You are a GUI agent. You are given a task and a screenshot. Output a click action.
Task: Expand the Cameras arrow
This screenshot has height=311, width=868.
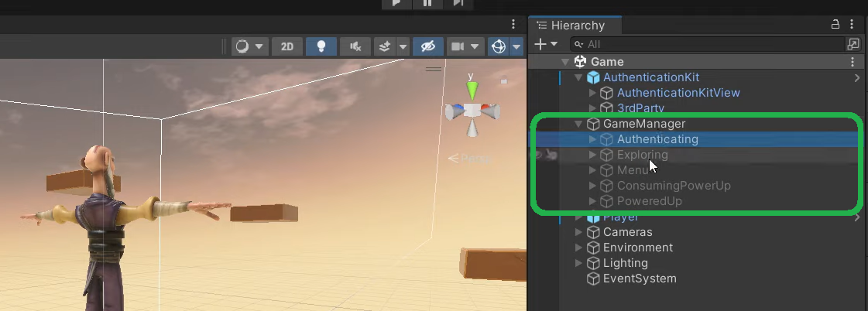(x=578, y=232)
